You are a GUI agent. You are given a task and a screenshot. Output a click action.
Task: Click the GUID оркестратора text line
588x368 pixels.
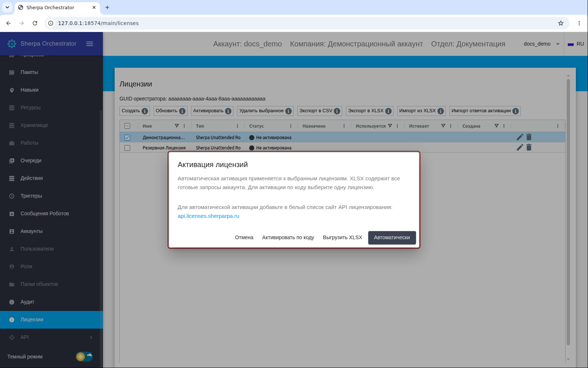[192, 99]
